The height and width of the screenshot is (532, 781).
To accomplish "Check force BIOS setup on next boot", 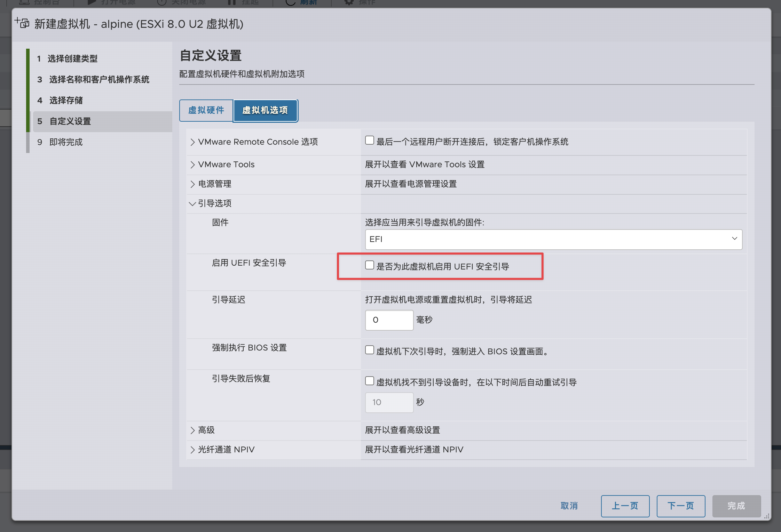I will tap(370, 350).
